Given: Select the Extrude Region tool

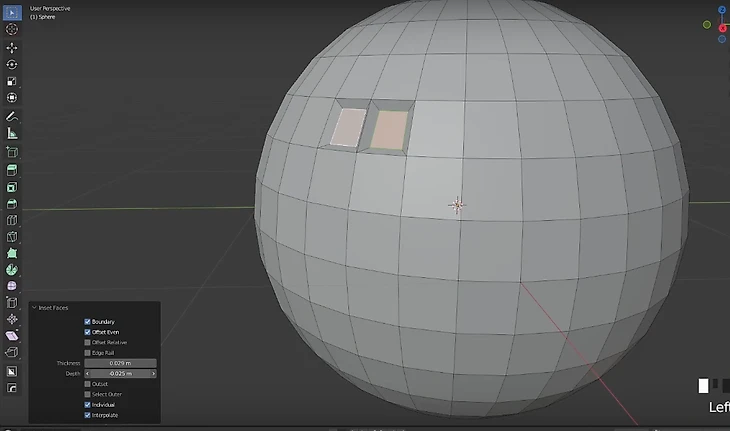Looking at the screenshot, I should 12,169.
